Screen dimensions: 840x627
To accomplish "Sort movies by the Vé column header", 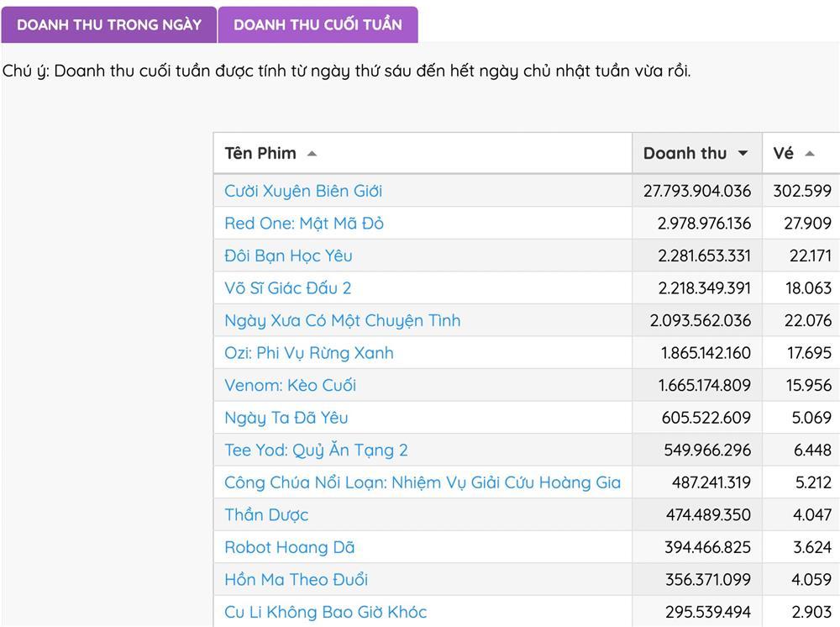I will (780, 153).
